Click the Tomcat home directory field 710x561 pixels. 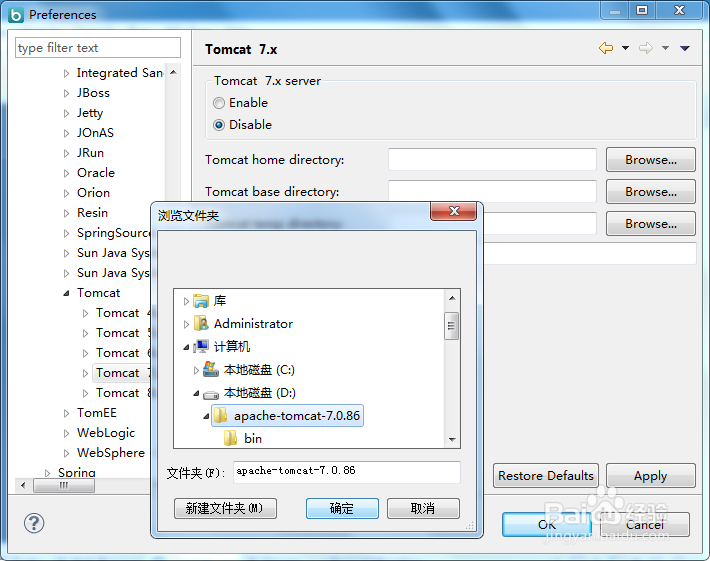click(492, 159)
